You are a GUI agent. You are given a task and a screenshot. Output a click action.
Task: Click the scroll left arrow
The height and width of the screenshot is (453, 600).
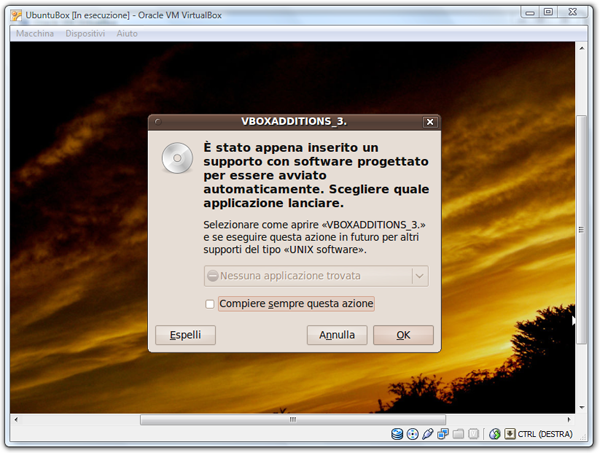16,420
